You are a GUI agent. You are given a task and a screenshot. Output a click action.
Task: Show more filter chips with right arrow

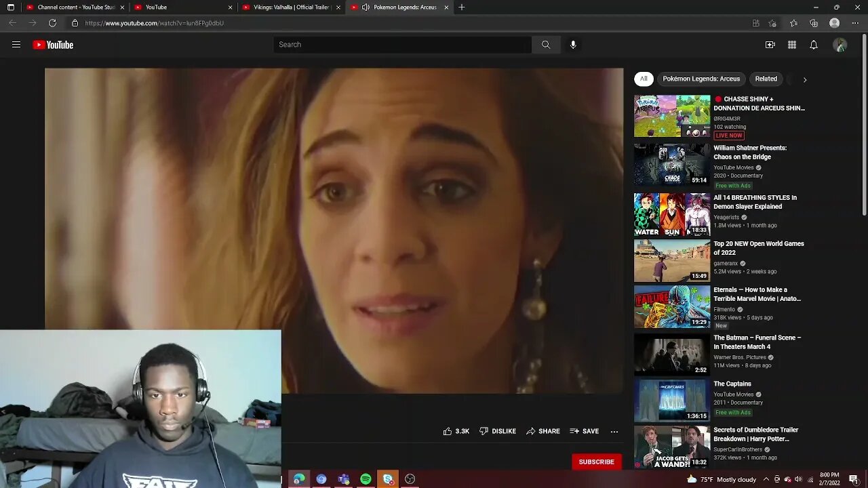[805, 79]
